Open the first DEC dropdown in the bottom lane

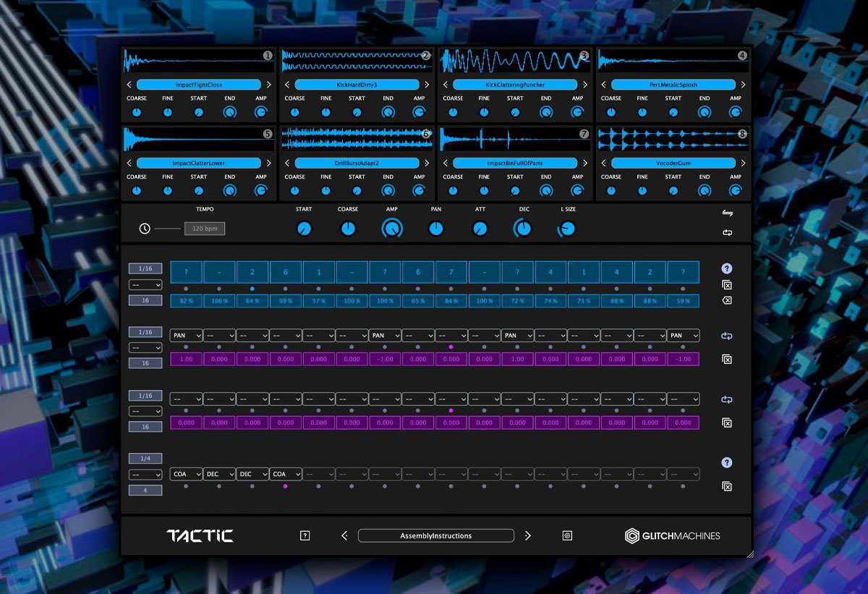coord(219,474)
